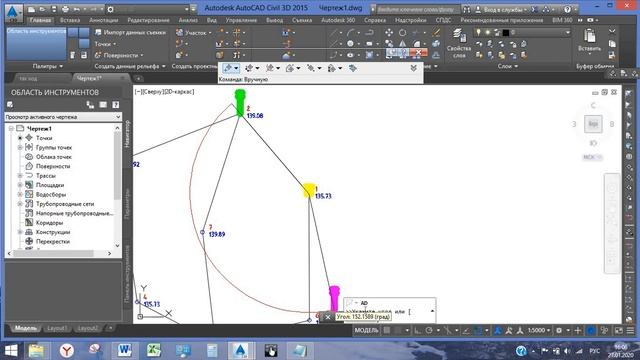Click the help question icon in title bar
This screenshot has height=360, width=640.
click(x=567, y=9)
